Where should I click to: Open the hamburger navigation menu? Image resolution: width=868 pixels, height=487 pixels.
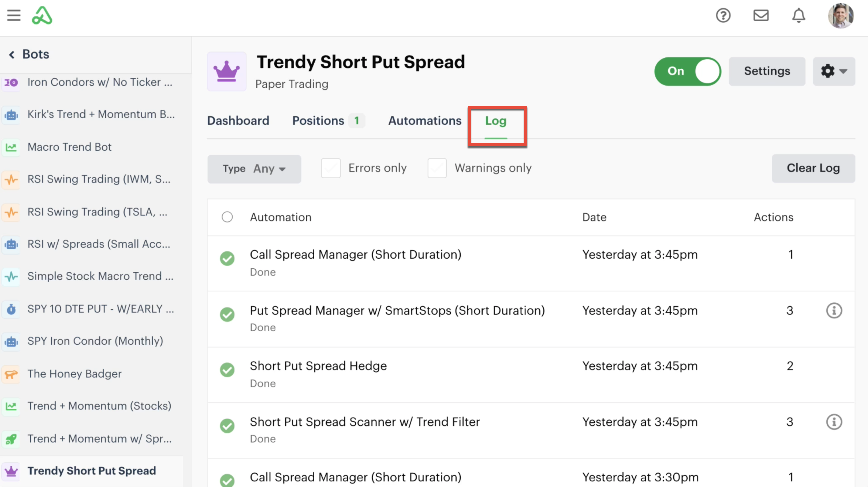pos(14,15)
